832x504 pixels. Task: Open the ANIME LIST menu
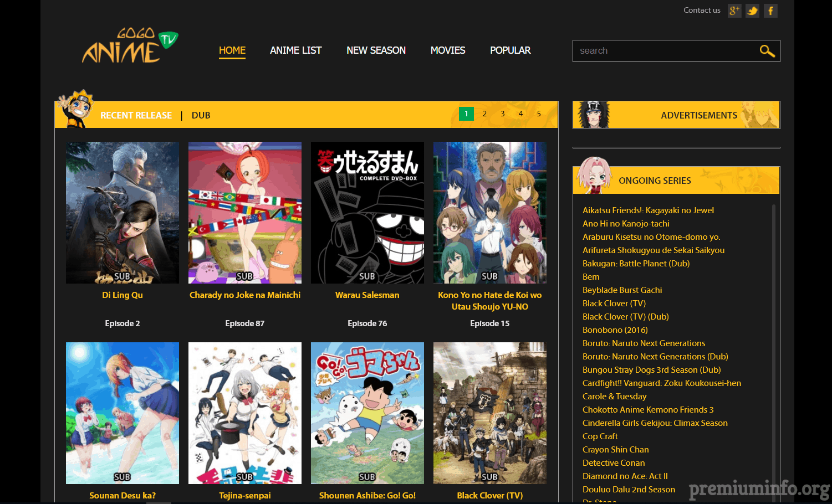tap(295, 50)
